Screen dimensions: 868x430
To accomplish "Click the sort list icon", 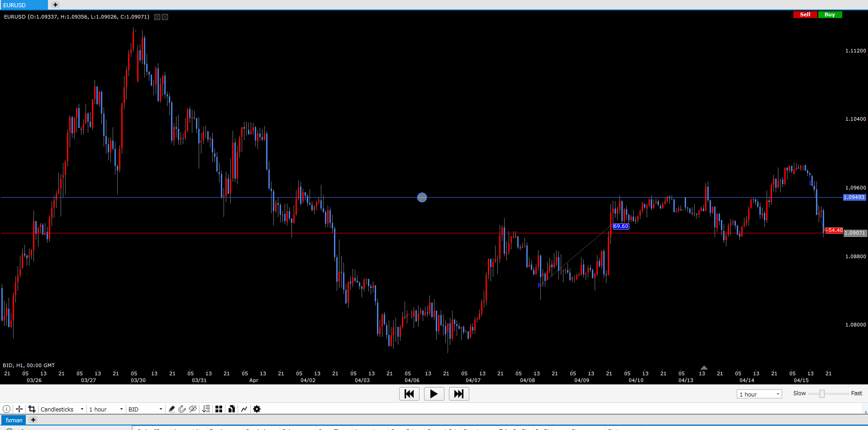I will coord(206,409).
